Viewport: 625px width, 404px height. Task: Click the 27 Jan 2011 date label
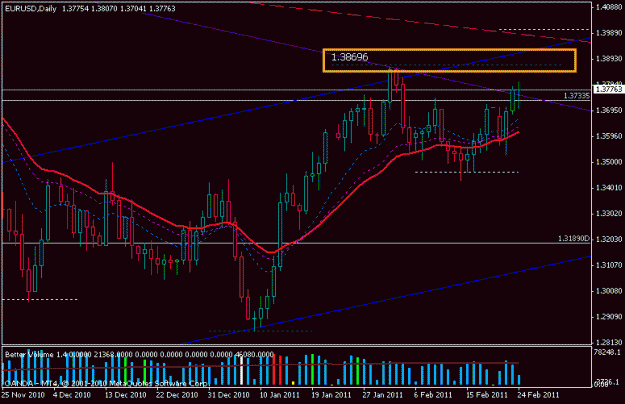tap(383, 395)
